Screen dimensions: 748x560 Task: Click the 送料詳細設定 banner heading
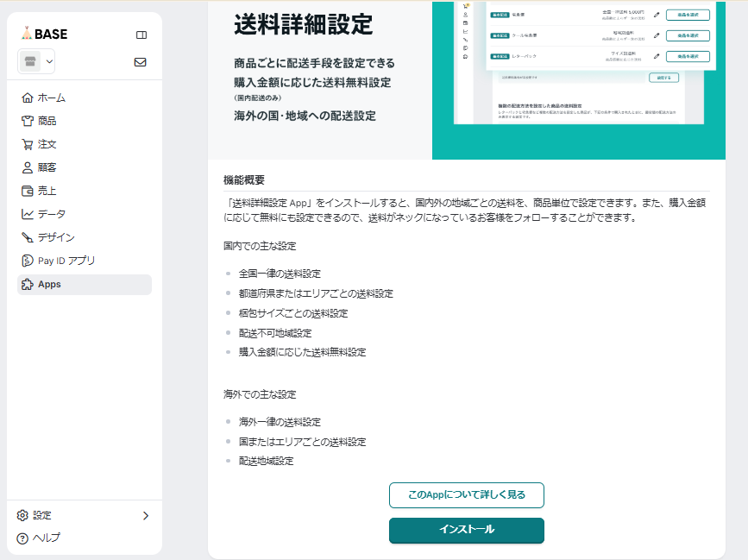click(x=303, y=25)
